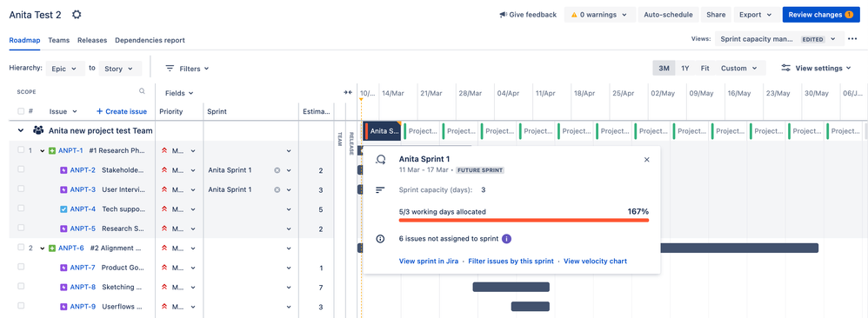Collapse the ANPT-1 epic
Screen dimensions: 868x318
42,150
